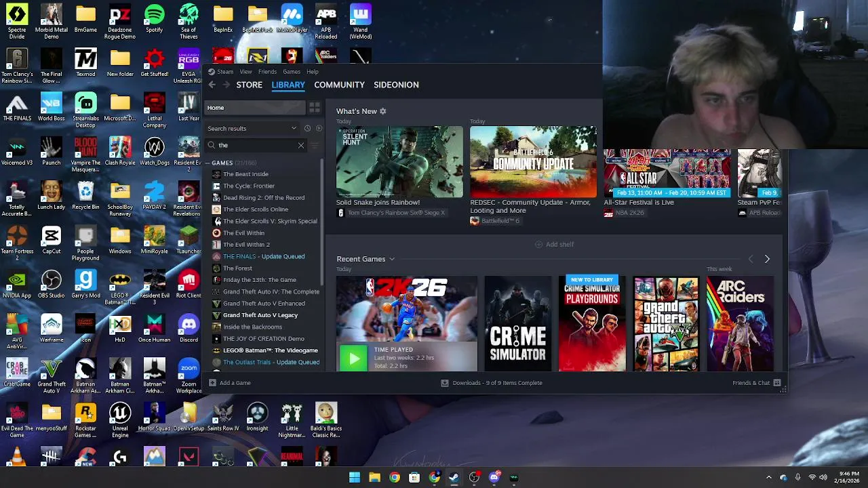Select Grand Theft Auto V Legacy

pyautogui.click(x=260, y=315)
